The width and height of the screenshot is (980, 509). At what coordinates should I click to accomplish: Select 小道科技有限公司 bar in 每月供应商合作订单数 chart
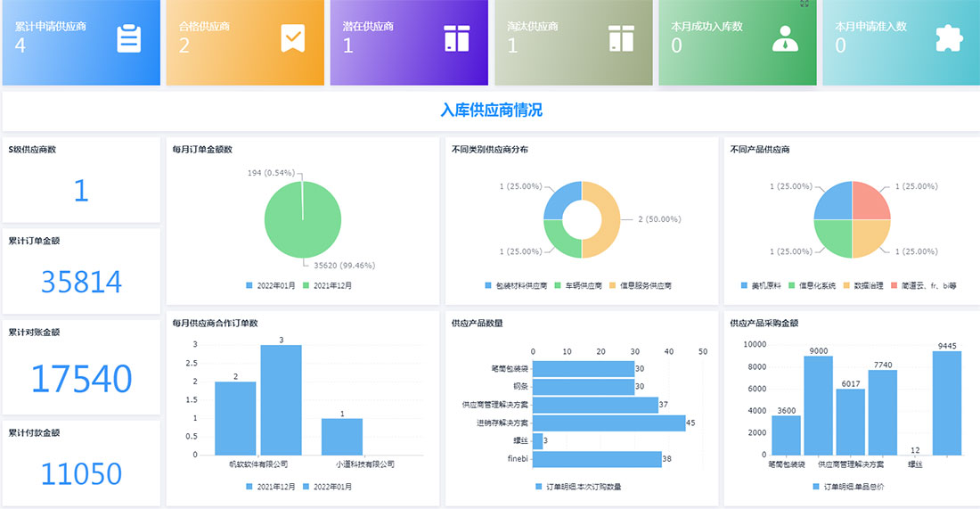pyautogui.click(x=342, y=437)
